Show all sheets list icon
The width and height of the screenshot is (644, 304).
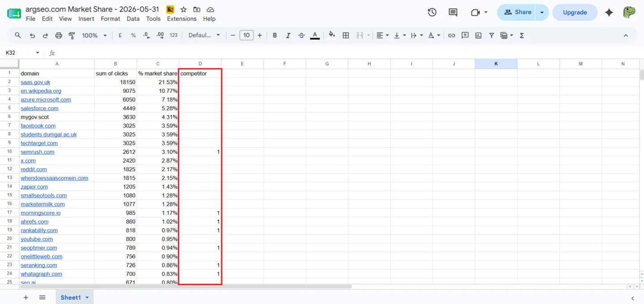pyautogui.click(x=42, y=297)
